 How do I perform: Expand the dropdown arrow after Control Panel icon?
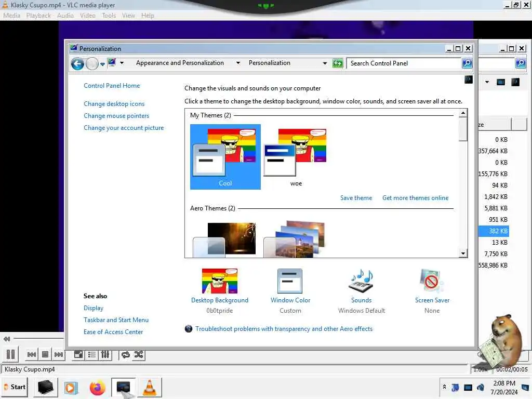pyautogui.click(x=122, y=63)
